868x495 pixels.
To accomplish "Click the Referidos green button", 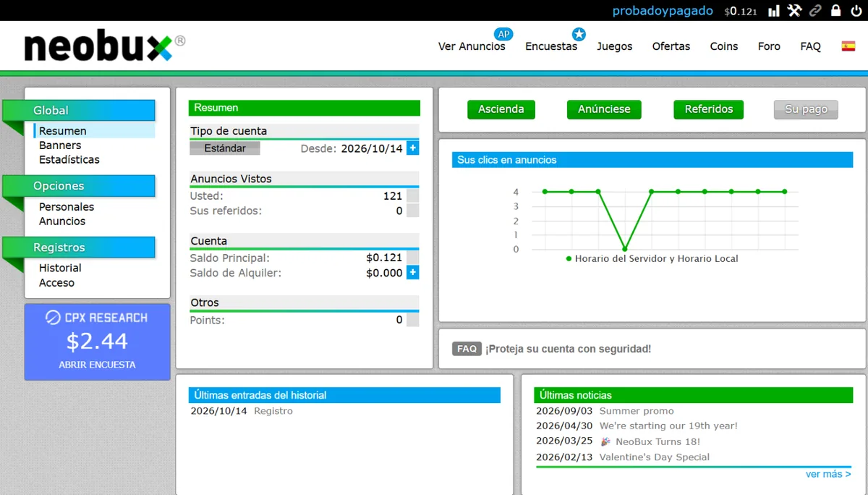I will pos(709,109).
